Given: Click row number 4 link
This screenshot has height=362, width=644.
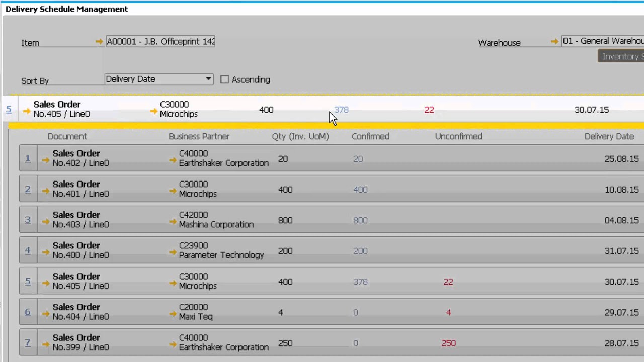Looking at the screenshot, I should pyautogui.click(x=28, y=250).
